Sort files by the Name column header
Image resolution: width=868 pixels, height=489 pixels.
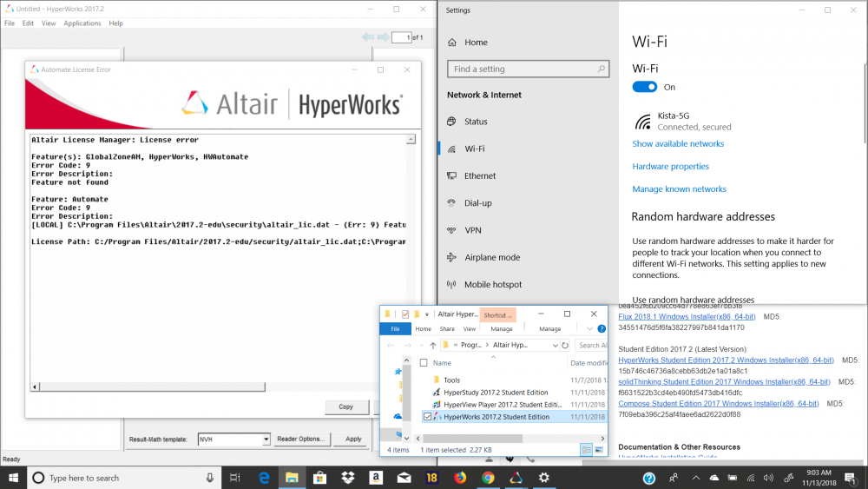442,363
